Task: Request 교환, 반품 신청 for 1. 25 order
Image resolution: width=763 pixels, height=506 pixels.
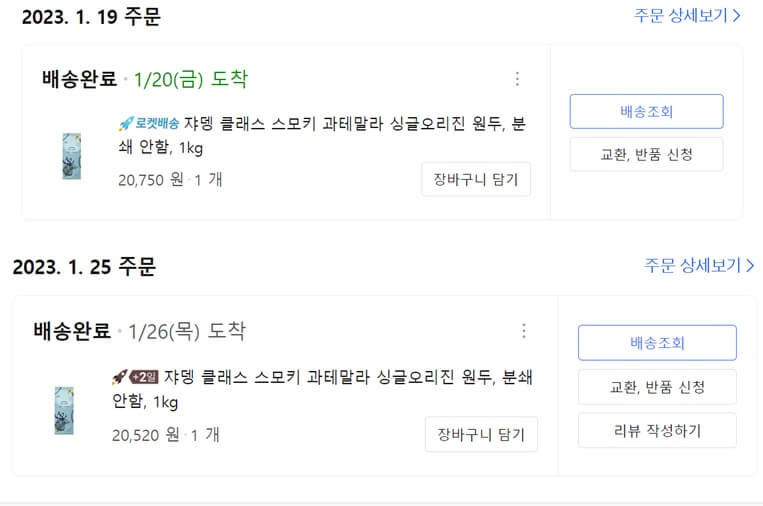Action: pyautogui.click(x=657, y=387)
